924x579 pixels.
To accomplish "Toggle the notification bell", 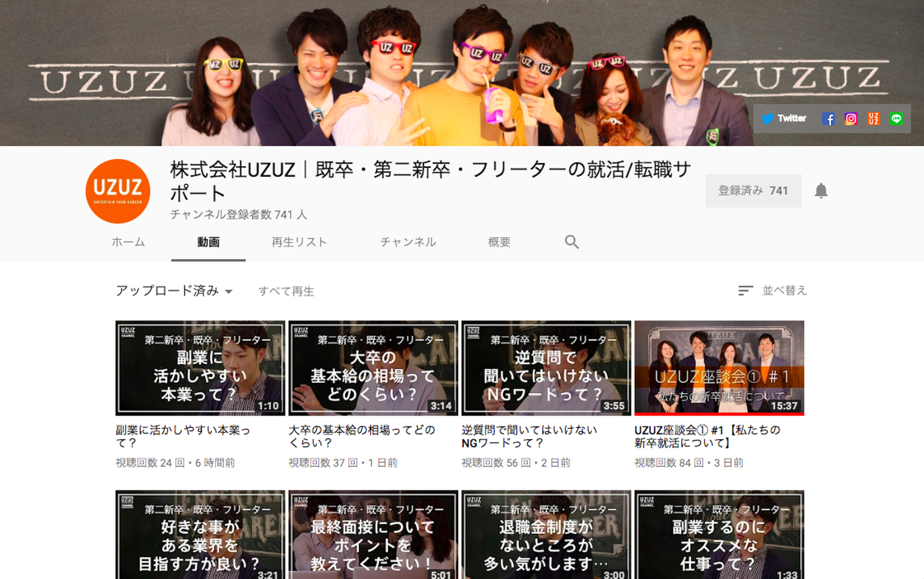I will (x=821, y=190).
